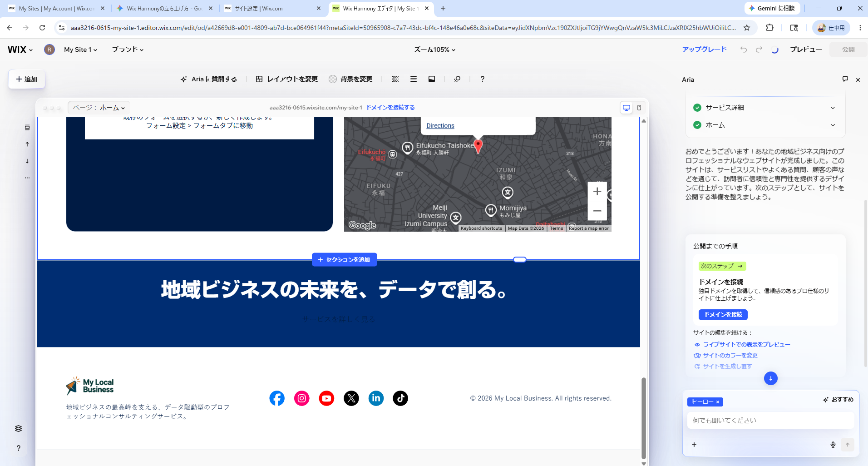Close the Aria panel

pyautogui.click(x=858, y=79)
